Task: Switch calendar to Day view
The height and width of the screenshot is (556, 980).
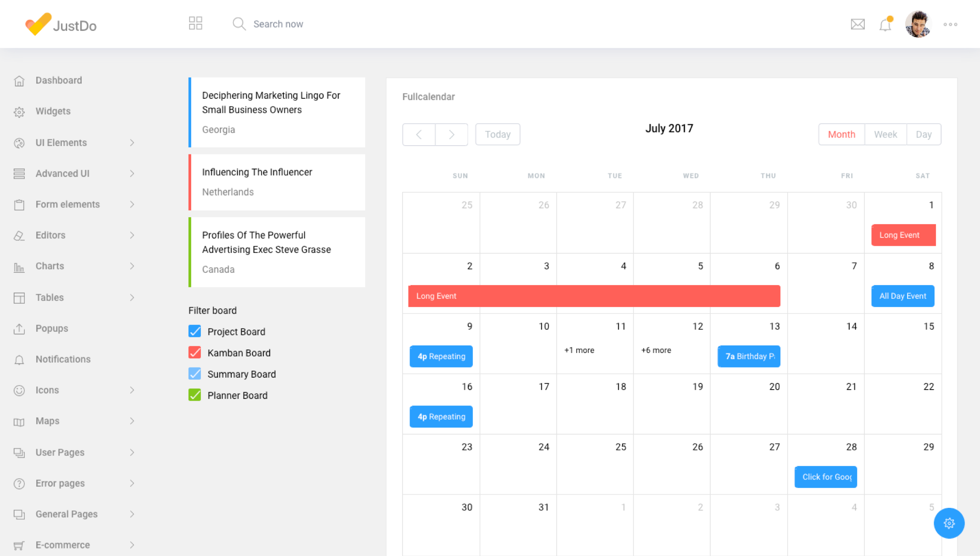Action: (923, 135)
